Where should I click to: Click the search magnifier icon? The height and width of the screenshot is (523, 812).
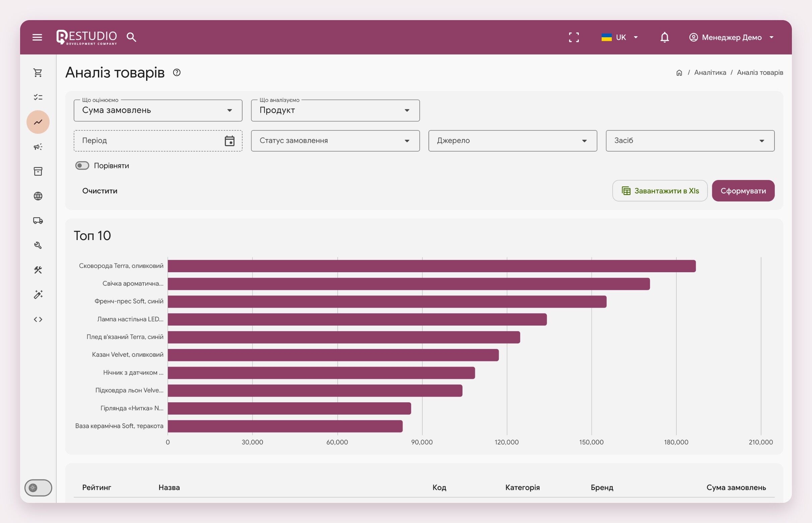[131, 37]
